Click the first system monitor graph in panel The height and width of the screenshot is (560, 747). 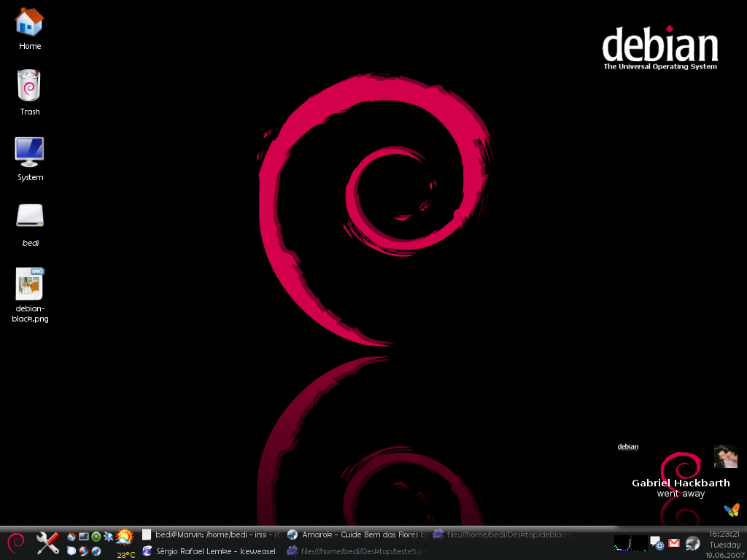pos(622,542)
